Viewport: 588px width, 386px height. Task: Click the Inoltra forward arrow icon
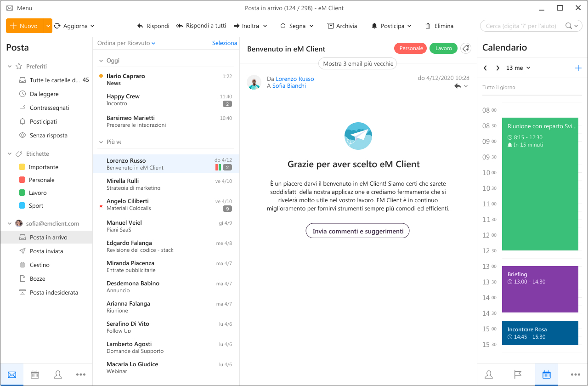coord(236,26)
